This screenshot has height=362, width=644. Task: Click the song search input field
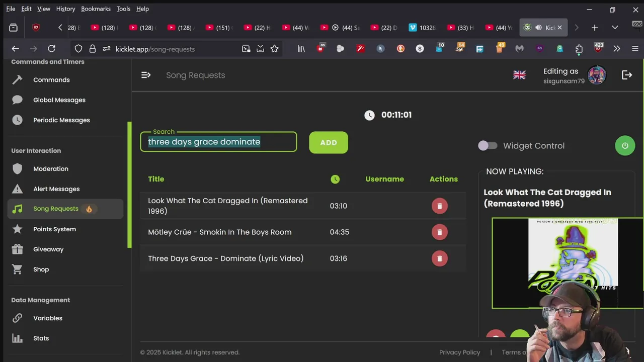[218, 142]
